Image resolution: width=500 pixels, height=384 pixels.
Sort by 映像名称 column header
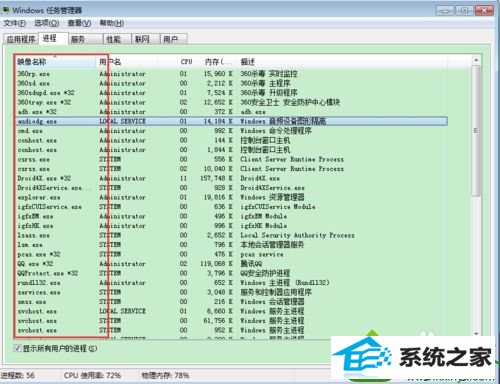point(55,62)
